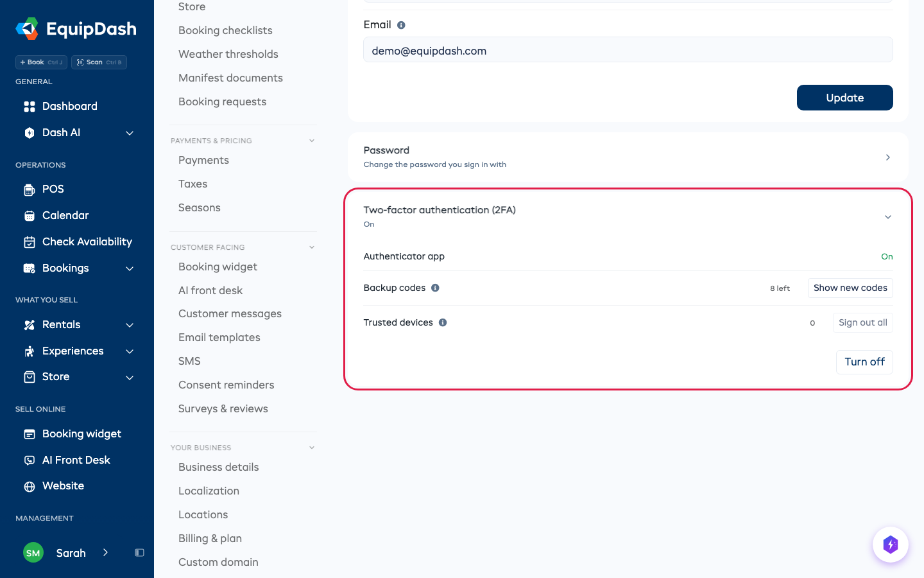The width and height of the screenshot is (924, 578).
Task: Click the Booking widget sidebar icon
Action: click(30, 434)
